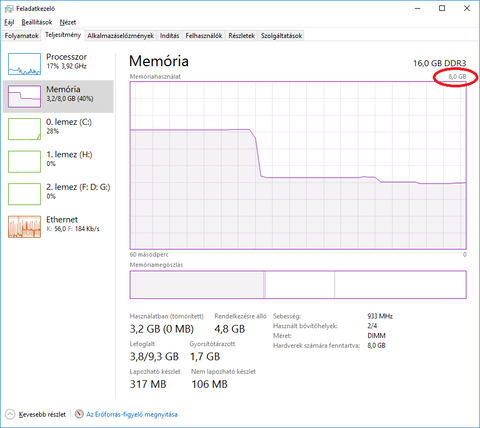
Task: Select the 0. lemez (C:) graph thumbnail
Action: point(24,129)
